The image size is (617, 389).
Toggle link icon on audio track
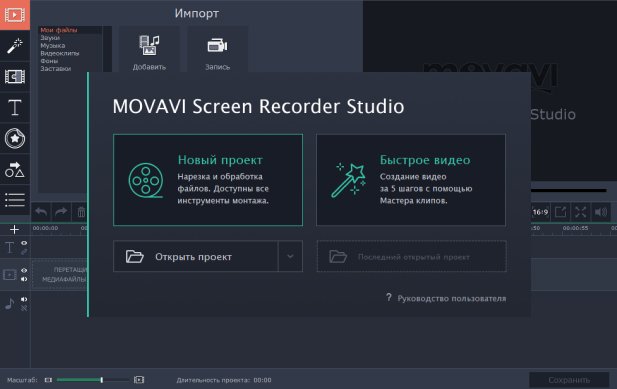click(x=24, y=308)
